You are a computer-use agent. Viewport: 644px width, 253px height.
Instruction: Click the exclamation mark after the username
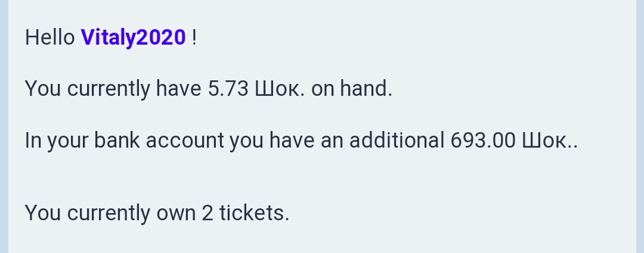click(x=194, y=38)
